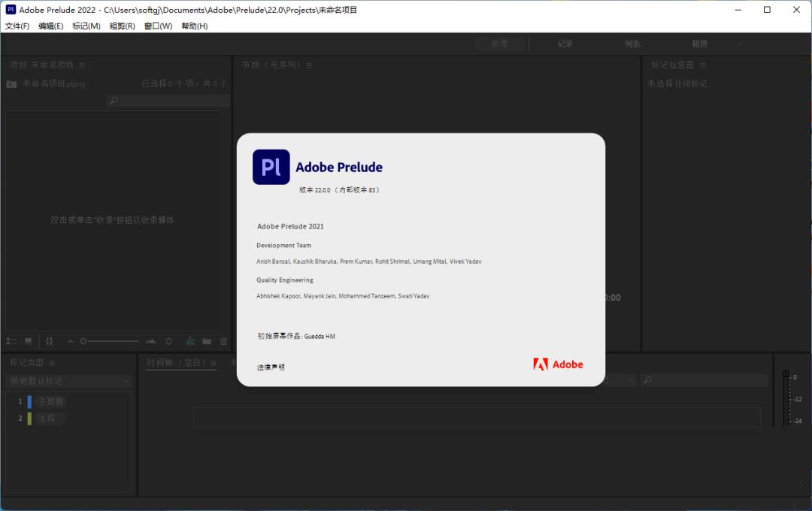Switch to the 粗剪 workspace

pyautogui.click(x=700, y=44)
